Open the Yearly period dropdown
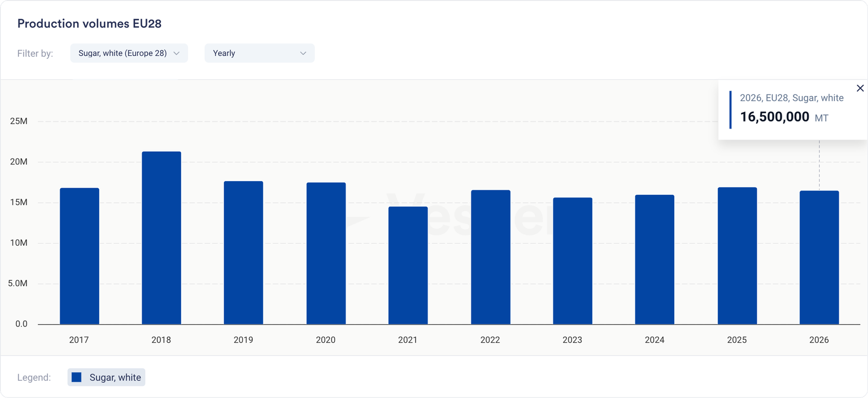 pos(259,53)
